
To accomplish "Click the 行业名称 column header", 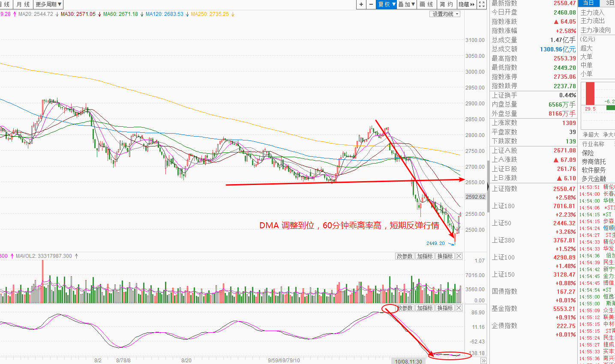I will [x=593, y=144].
